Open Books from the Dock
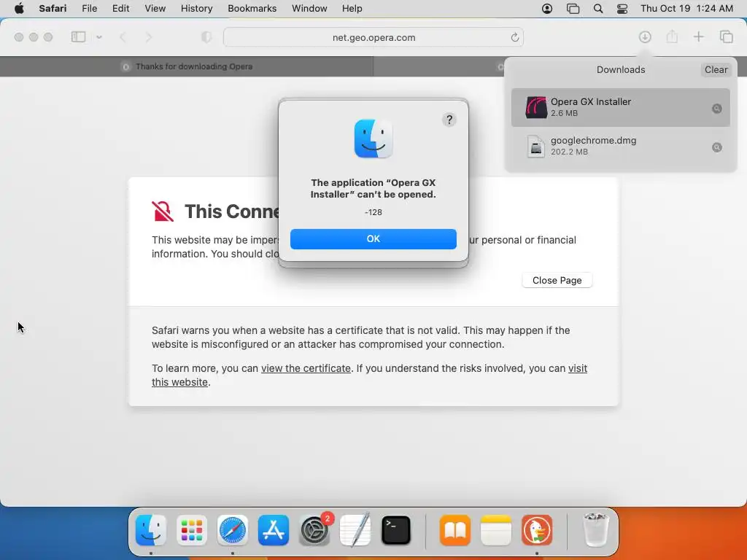 455,530
